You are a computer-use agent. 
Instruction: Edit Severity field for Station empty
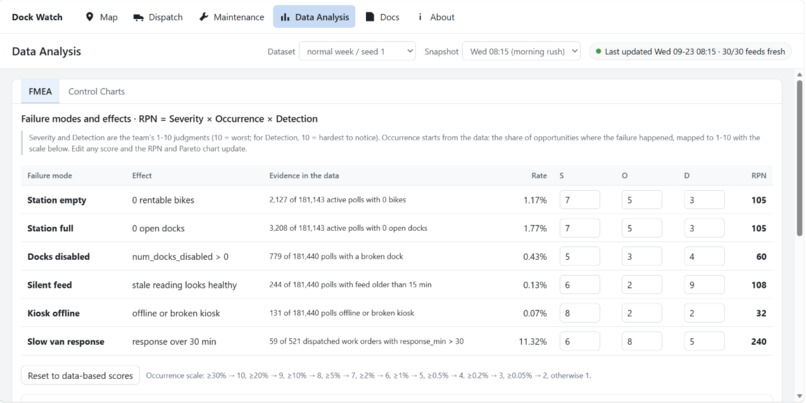[x=580, y=200]
